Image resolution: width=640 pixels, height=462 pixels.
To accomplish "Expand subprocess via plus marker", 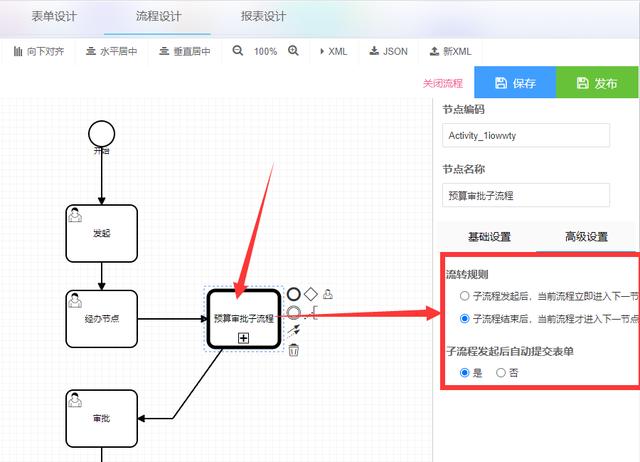I will click(244, 338).
